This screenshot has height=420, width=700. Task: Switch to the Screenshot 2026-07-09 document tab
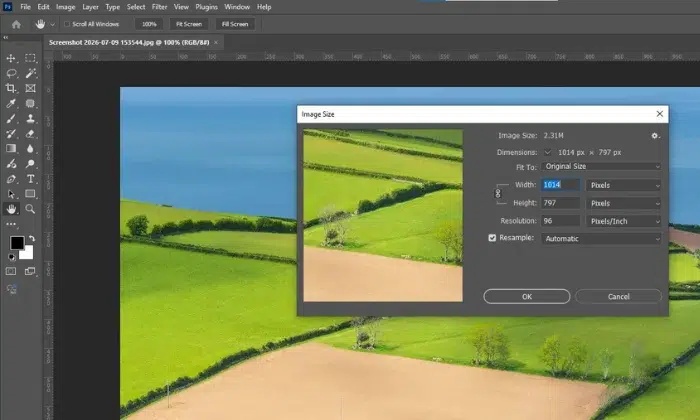pos(129,42)
